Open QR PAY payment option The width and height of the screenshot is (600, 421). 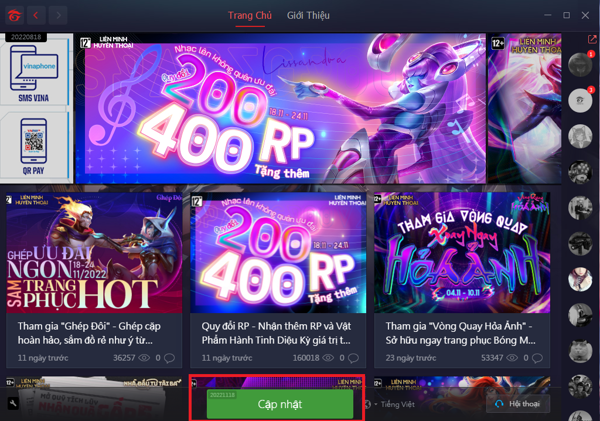tap(34, 147)
